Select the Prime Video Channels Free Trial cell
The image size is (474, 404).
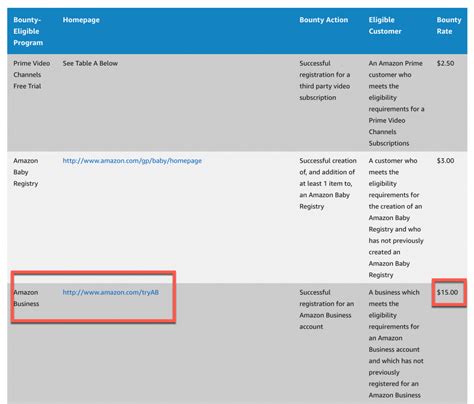point(32,75)
